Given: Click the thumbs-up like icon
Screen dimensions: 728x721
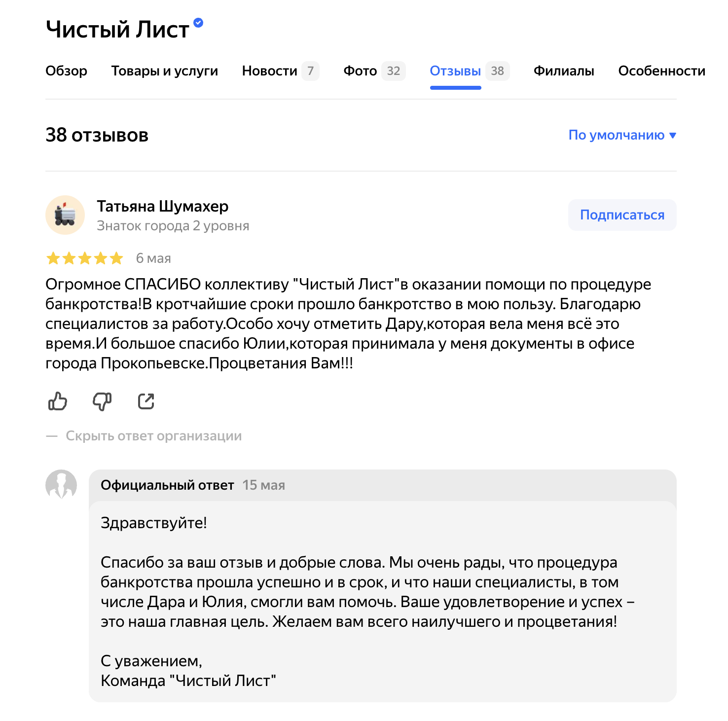Looking at the screenshot, I should [58, 401].
